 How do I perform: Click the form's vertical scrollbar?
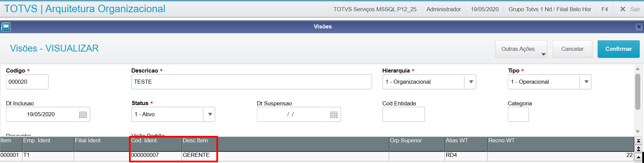click(x=638, y=92)
